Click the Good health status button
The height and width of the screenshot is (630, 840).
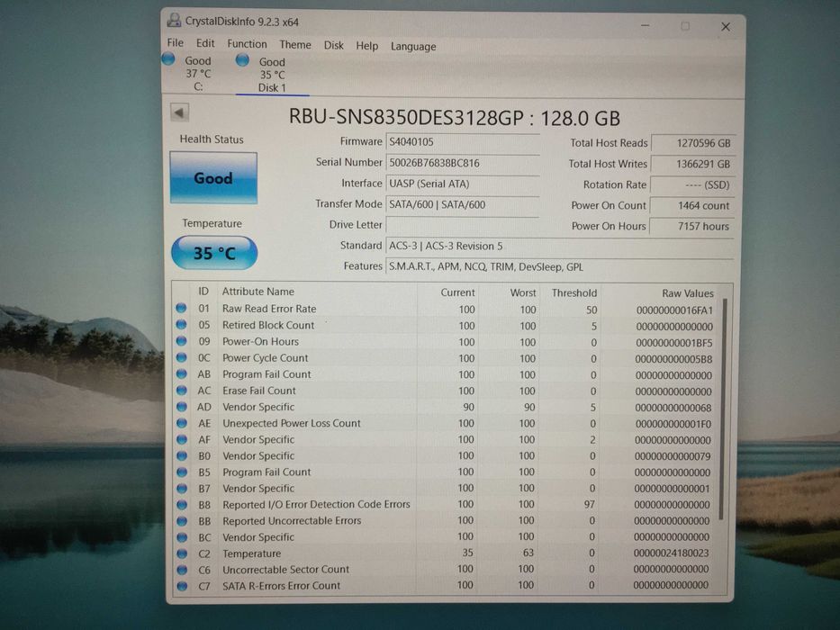[x=213, y=178]
